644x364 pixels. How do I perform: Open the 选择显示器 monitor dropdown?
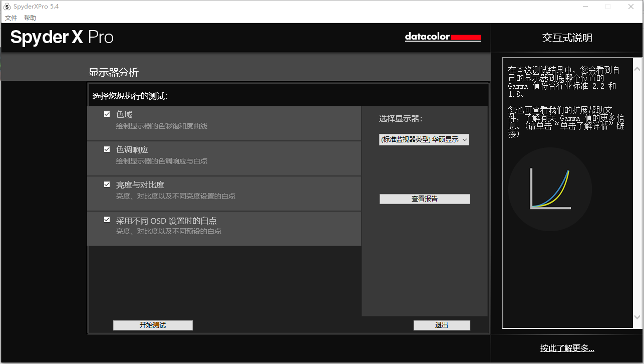[424, 140]
